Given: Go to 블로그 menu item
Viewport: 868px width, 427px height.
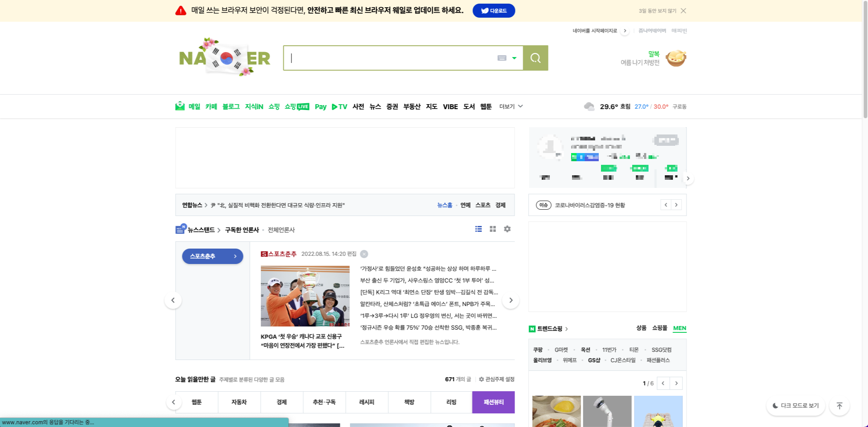Looking at the screenshot, I should point(231,106).
